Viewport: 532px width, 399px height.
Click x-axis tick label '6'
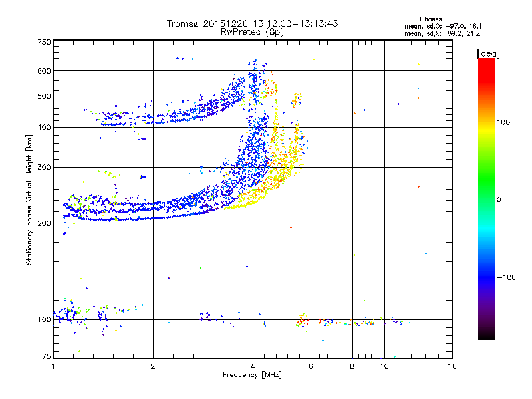[x=311, y=366]
